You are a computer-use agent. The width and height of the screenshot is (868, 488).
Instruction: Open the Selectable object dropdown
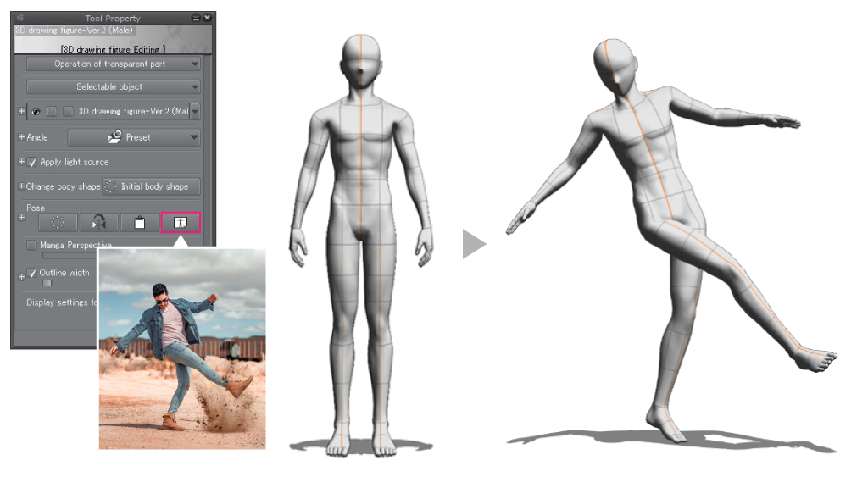pos(114,86)
